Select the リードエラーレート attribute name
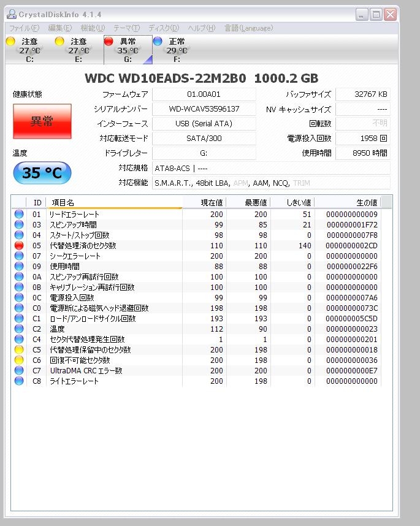This screenshot has width=420, height=526. pos(74,215)
